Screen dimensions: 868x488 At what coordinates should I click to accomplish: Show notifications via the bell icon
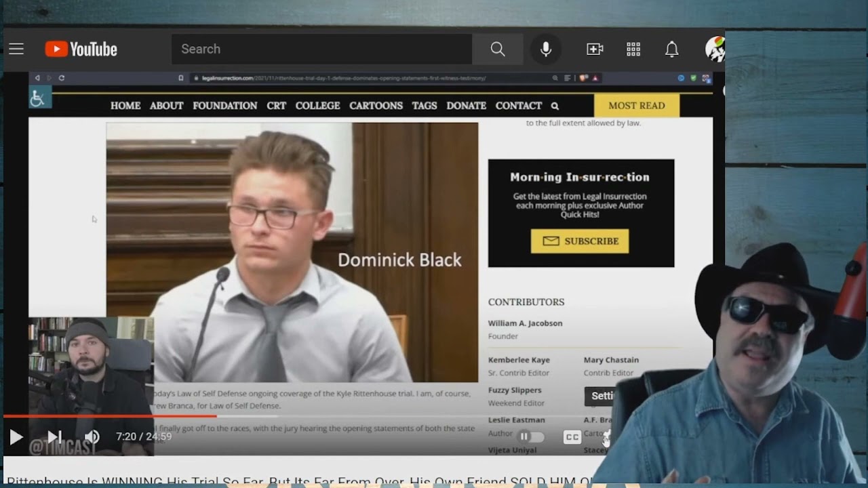point(671,49)
